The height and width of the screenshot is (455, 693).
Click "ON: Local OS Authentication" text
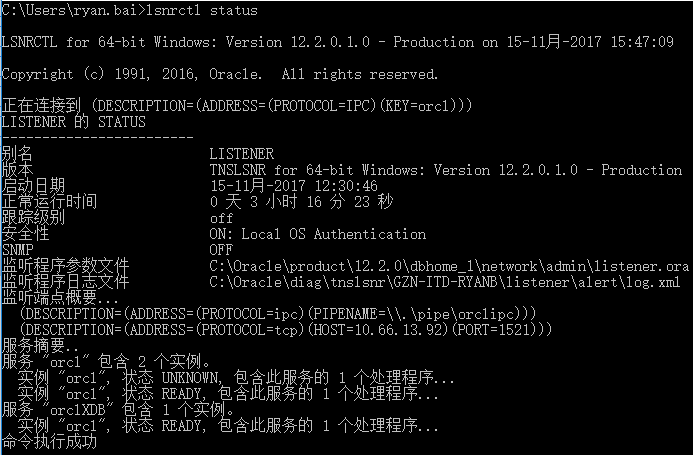(x=317, y=234)
